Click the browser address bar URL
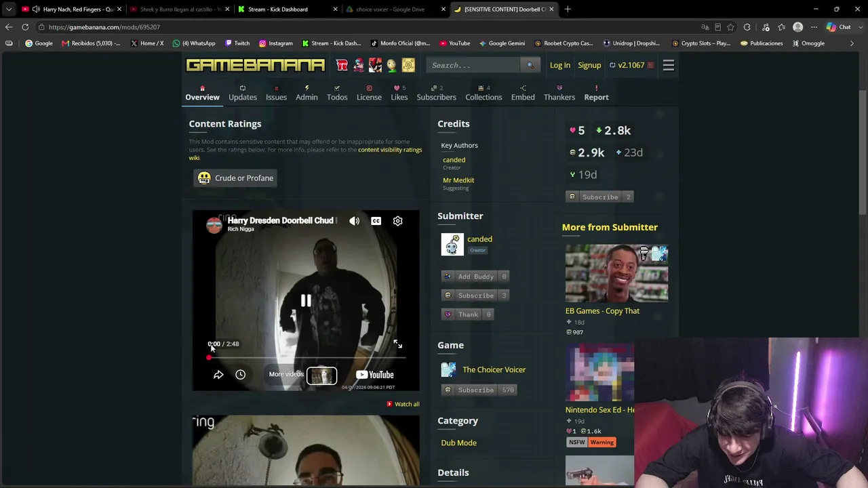Image resolution: width=868 pixels, height=488 pixels. pyautogui.click(x=104, y=27)
